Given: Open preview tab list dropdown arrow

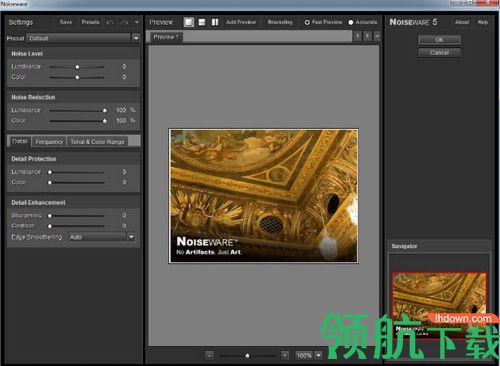Looking at the screenshot, I should (x=377, y=36).
